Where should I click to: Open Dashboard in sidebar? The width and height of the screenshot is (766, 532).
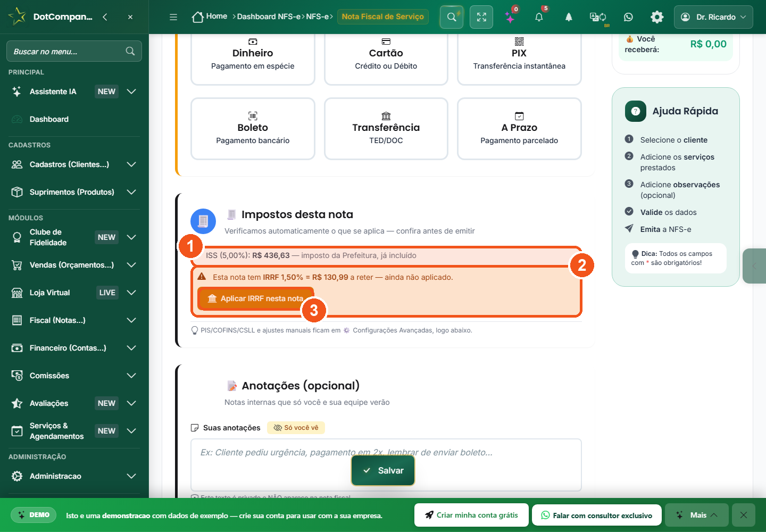pyautogui.click(x=49, y=119)
